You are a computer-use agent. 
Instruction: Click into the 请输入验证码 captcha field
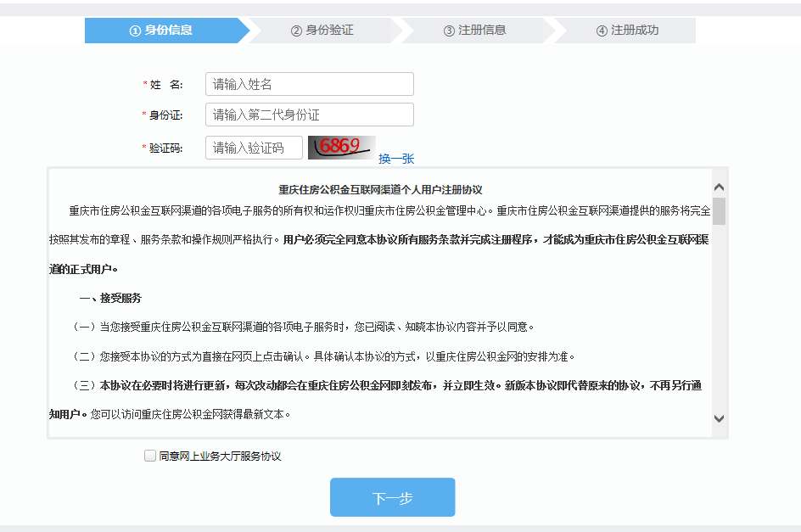click(254, 148)
